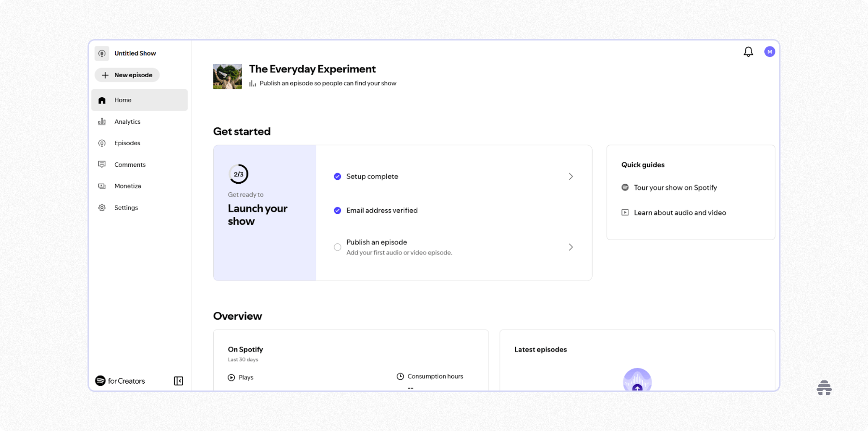The image size is (868, 431).
Task: Click the New episode button
Action: pyautogui.click(x=127, y=75)
